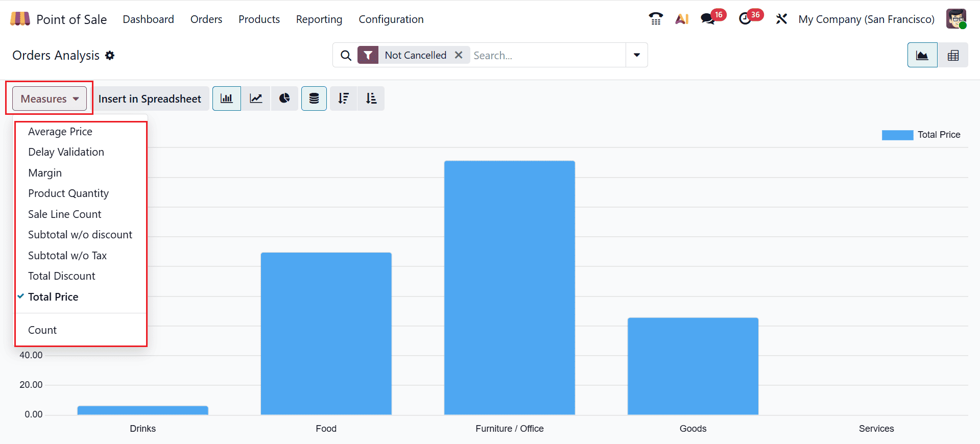Collapse the Measures dropdown
Screen dimensions: 980x444
click(x=50, y=98)
